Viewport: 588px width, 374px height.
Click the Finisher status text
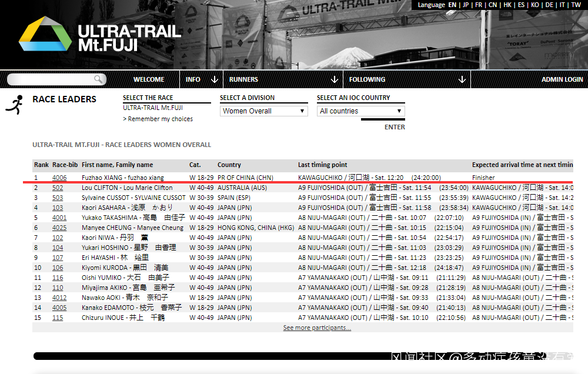[483, 178]
